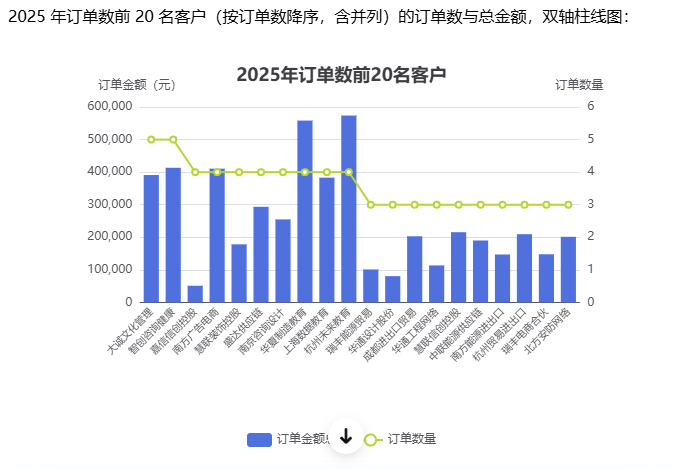This screenshot has width=679, height=469.
Task: Select the bar for 瑞丰电商合伙
Action: click(546, 278)
